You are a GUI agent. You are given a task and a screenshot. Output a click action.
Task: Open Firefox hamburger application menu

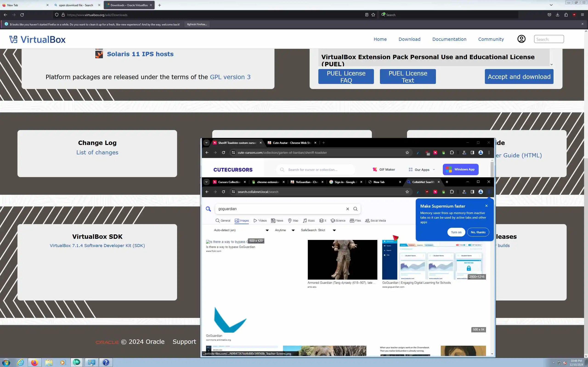coord(582,15)
